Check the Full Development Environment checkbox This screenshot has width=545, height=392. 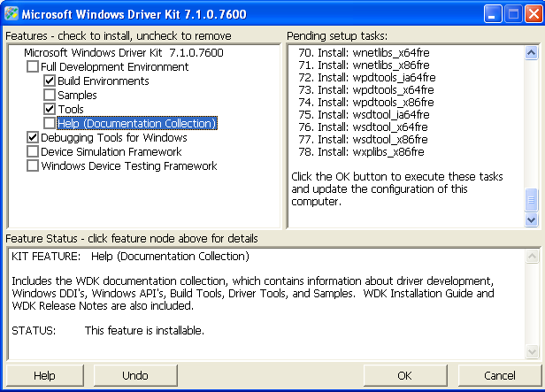click(x=33, y=66)
